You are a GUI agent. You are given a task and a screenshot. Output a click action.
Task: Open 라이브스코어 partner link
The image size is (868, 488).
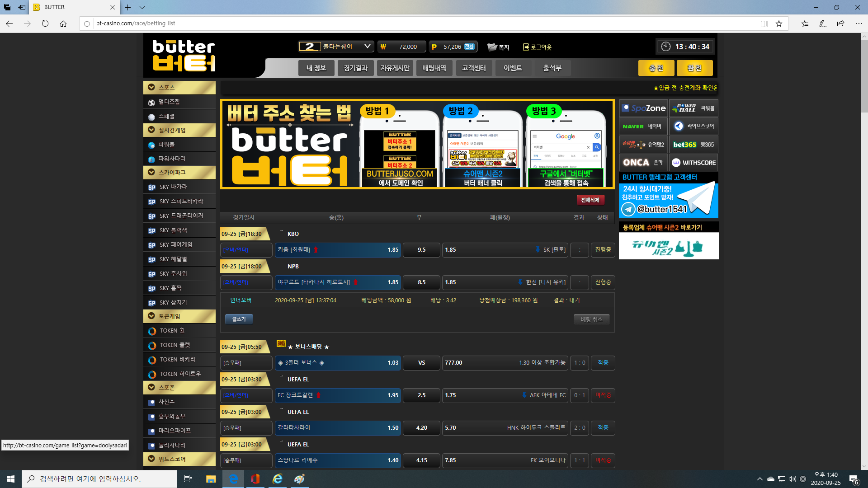[x=693, y=127]
